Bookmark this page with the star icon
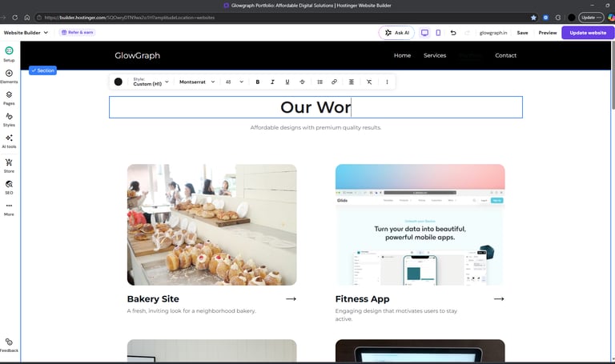The image size is (615, 364). 533,18
